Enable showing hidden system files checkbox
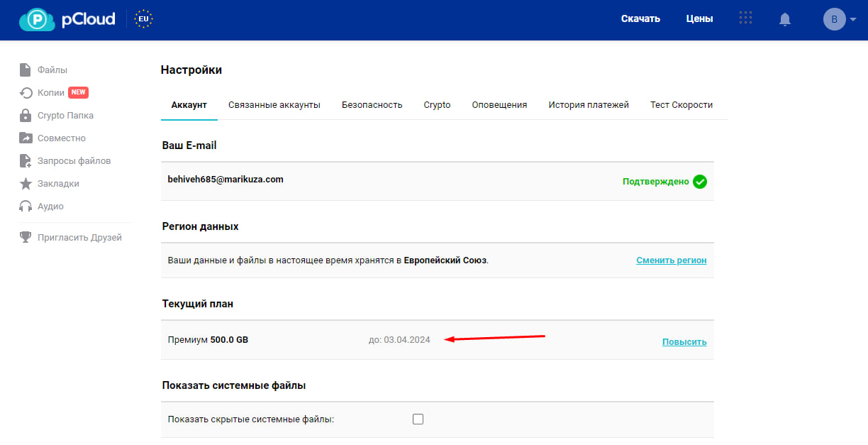 pyautogui.click(x=418, y=419)
